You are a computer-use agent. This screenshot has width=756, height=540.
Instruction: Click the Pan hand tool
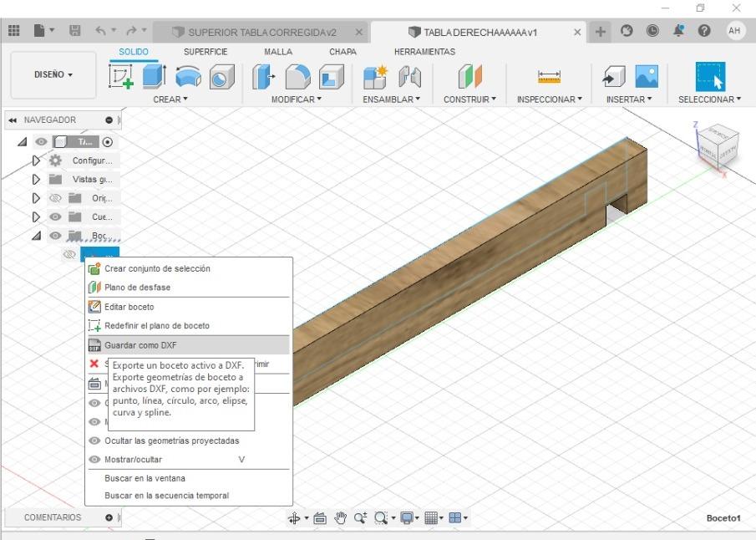[x=340, y=518]
